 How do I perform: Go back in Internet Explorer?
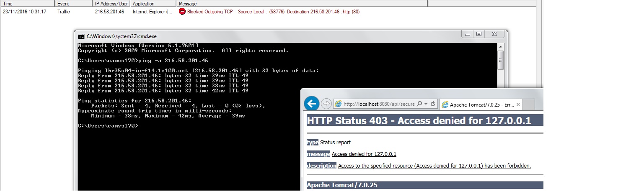311,103
